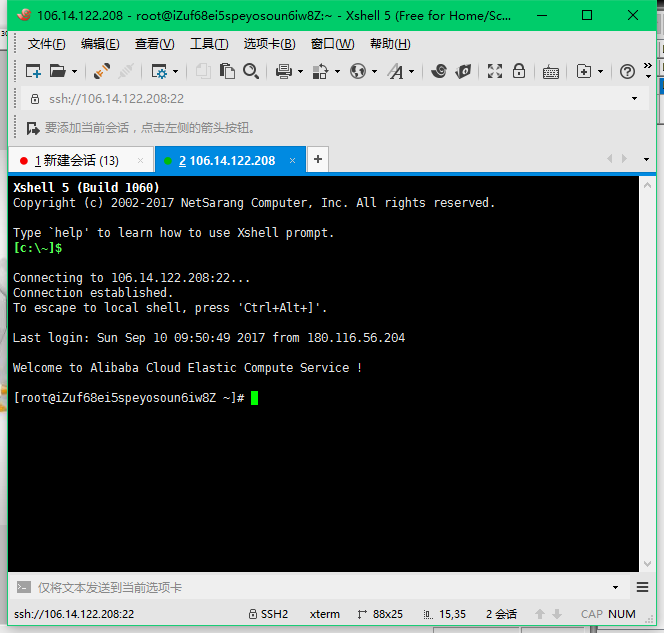Expand the globe encoding dropdown arrow

click(x=374, y=72)
